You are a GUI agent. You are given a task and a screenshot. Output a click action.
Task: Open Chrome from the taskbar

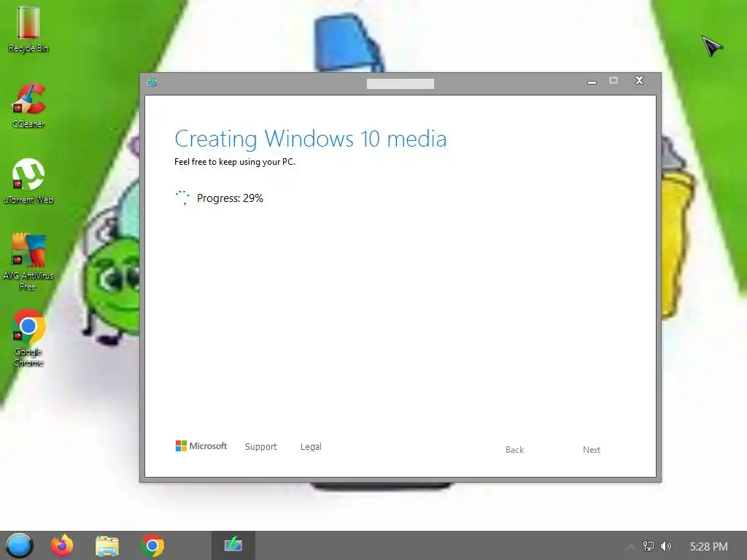[x=152, y=545]
